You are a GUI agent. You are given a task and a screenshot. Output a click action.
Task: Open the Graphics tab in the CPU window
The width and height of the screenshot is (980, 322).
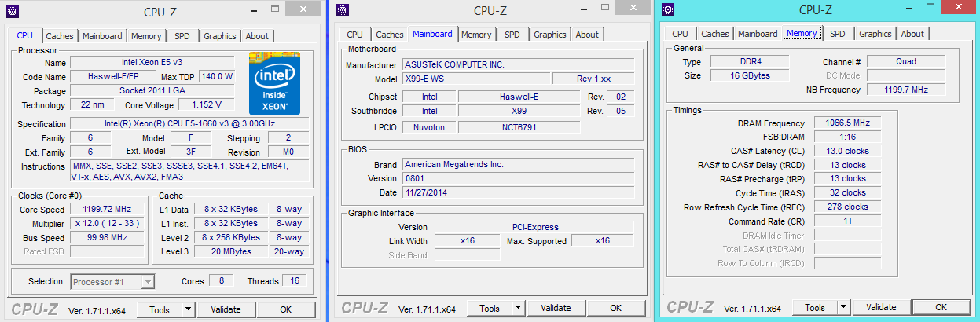click(220, 36)
